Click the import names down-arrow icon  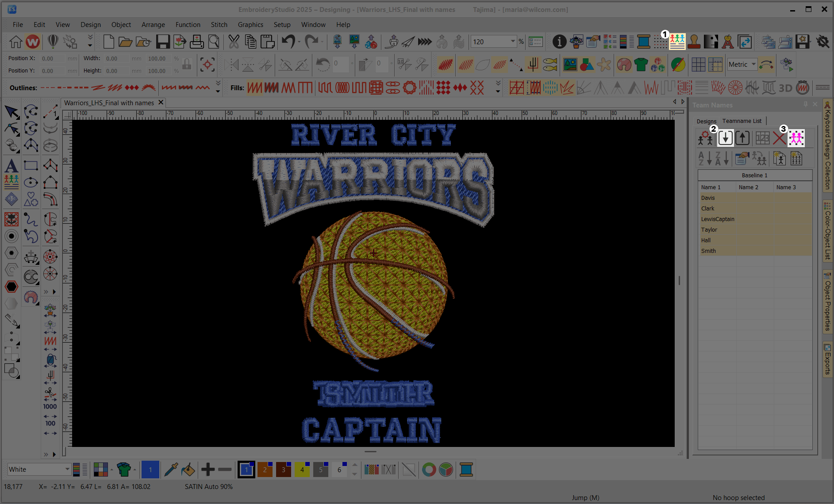725,138
